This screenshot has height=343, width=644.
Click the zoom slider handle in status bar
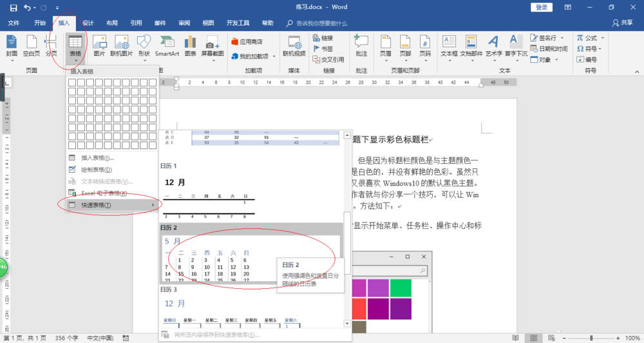coord(592,338)
